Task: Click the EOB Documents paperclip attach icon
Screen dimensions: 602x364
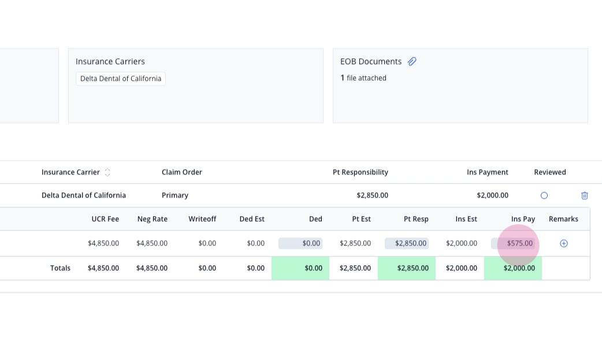Action: 412,61
